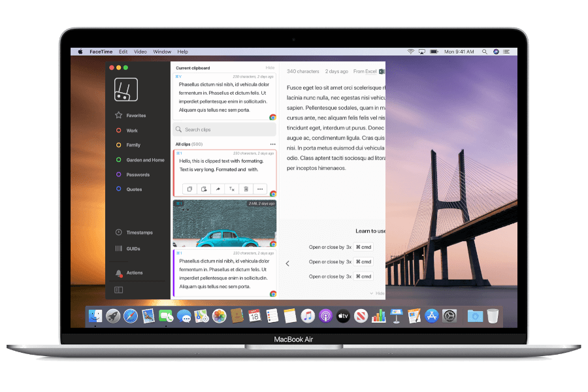Delete the selected clip with trash icon
This screenshot has width=588, height=392.
[x=246, y=189]
